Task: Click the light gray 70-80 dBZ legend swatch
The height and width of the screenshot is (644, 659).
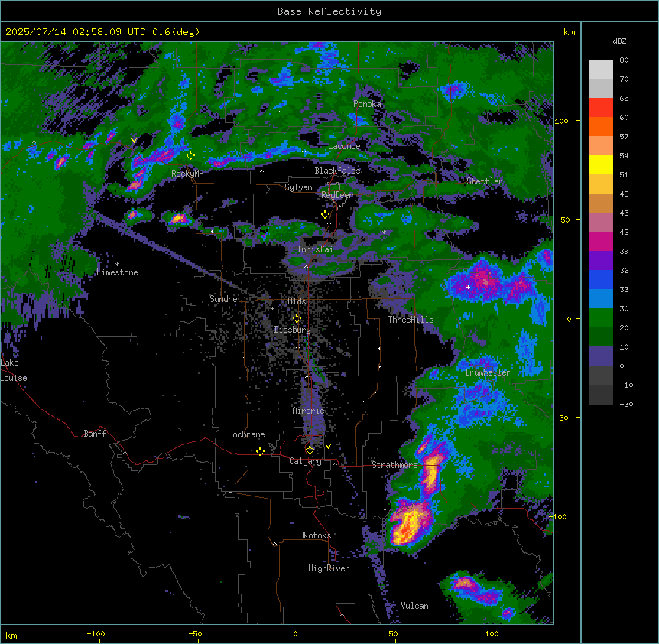Action: [601, 70]
